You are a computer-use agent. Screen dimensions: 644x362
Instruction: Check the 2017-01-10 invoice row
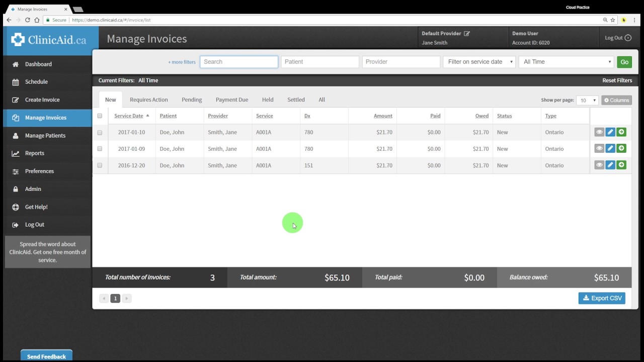tap(100, 133)
